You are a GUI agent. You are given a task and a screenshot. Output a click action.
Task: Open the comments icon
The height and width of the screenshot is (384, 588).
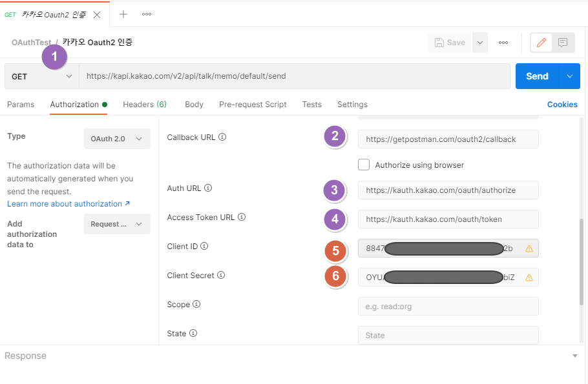563,43
